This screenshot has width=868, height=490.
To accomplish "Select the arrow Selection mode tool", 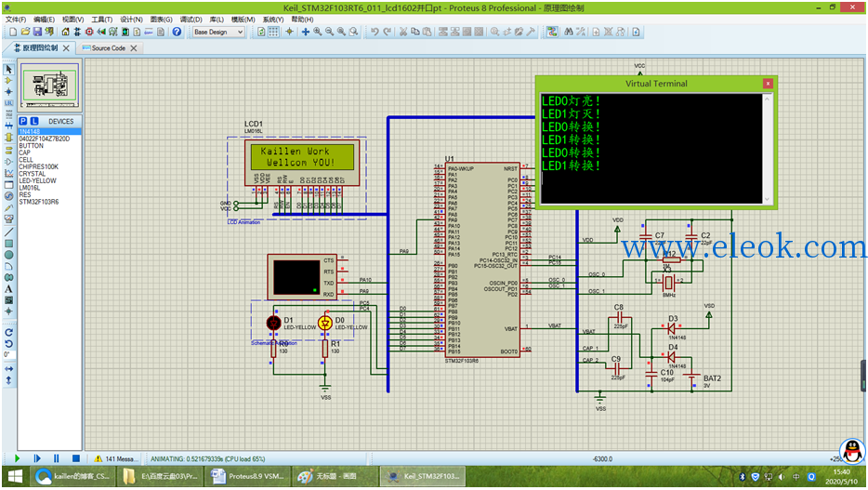I will (x=8, y=69).
